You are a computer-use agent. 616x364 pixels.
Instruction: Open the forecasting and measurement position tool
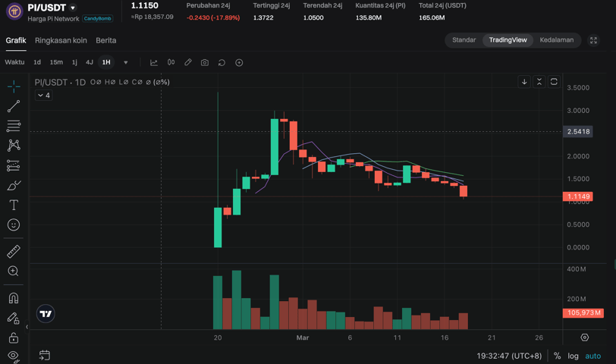14,165
